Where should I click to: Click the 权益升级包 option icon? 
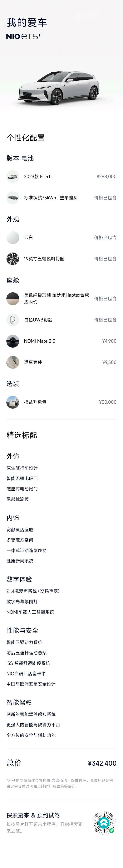tap(13, 402)
